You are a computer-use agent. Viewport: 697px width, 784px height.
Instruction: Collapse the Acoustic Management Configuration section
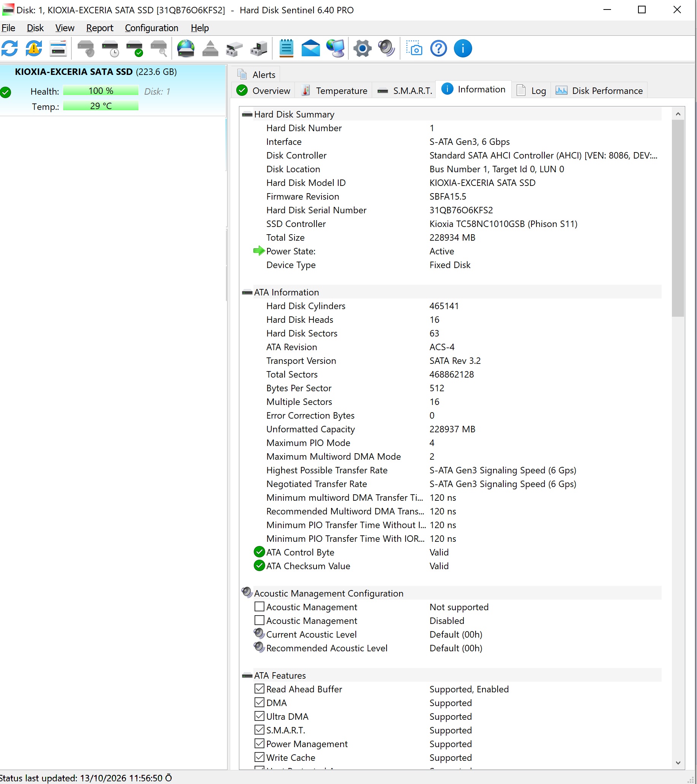[x=451, y=594]
